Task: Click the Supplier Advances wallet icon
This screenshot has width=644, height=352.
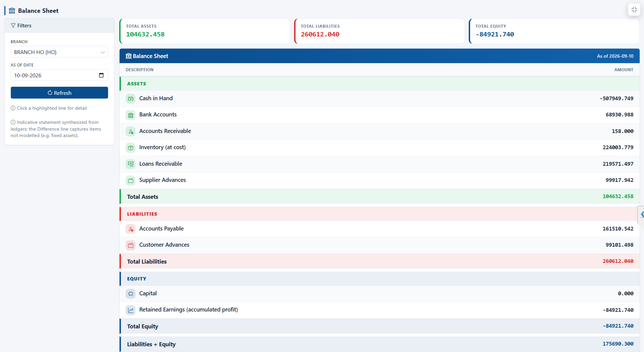Action: pos(131,181)
